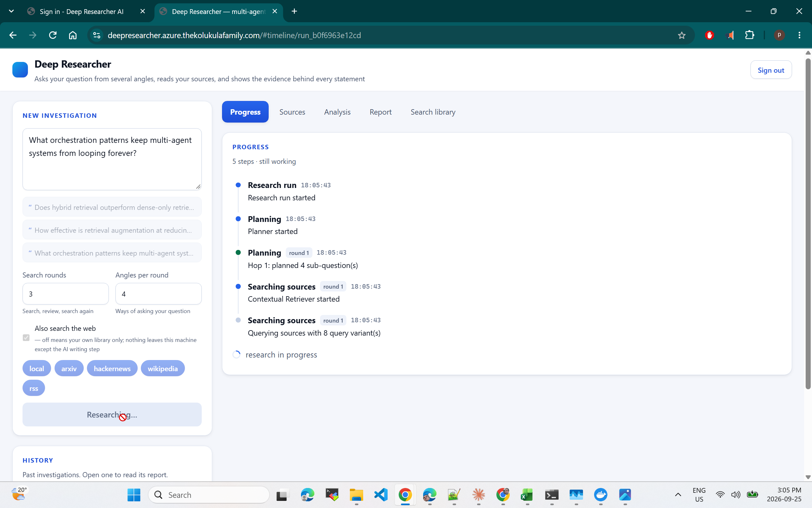Screen dimensions: 812x508
Task: Click the page vertical scrollbar
Action: coord(808,224)
